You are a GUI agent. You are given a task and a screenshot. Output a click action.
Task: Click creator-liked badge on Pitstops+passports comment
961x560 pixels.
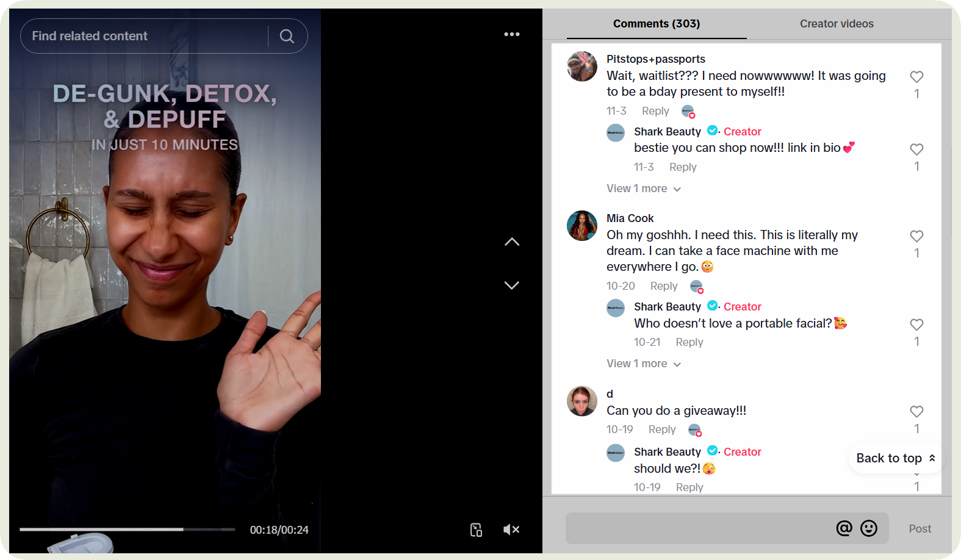click(688, 112)
